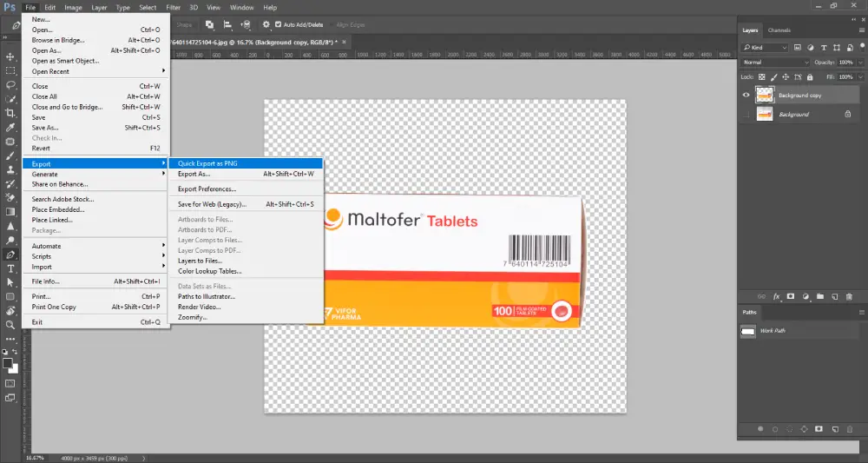This screenshot has height=463, width=868.
Task: Click Export Preferences...
Action: (246, 189)
